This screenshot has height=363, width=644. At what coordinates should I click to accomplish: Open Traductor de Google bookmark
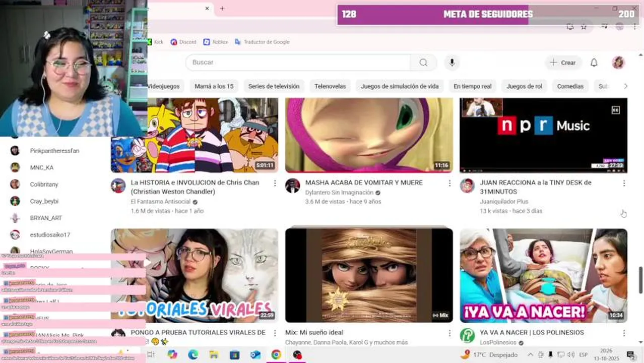tap(262, 42)
